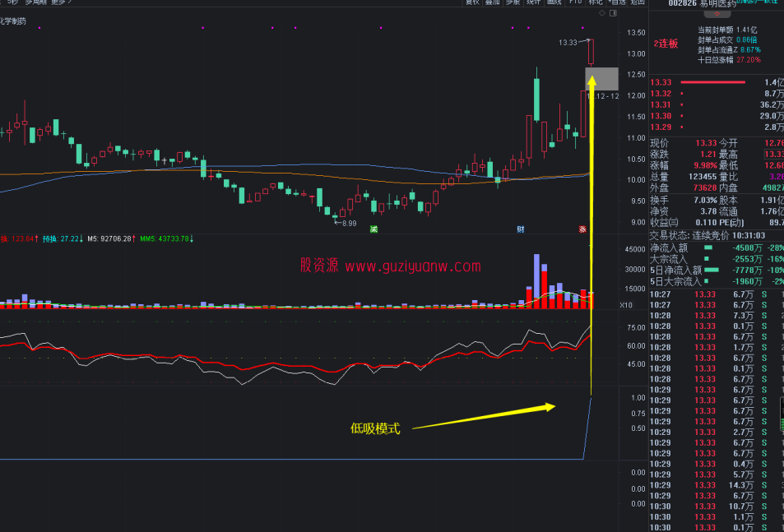Image resolution: width=784 pixels, height=532 pixels.
Task: Click the 当前封单额 1.41亿 row
Action: (x=727, y=30)
